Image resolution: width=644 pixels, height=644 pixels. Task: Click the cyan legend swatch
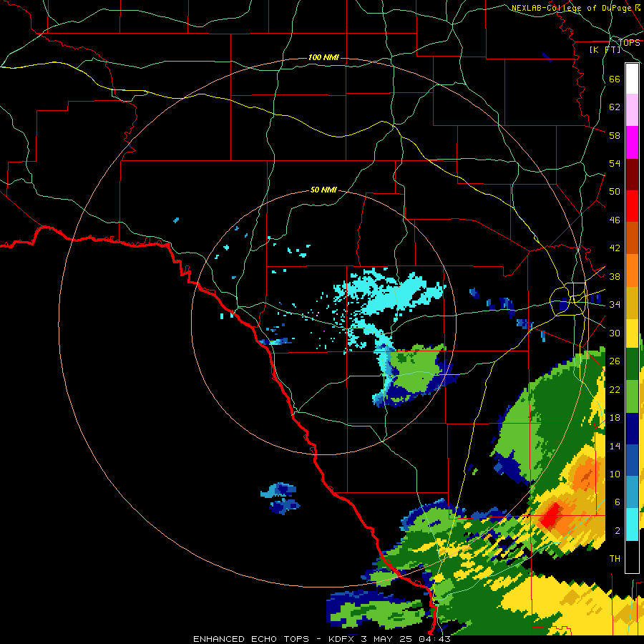point(632,525)
